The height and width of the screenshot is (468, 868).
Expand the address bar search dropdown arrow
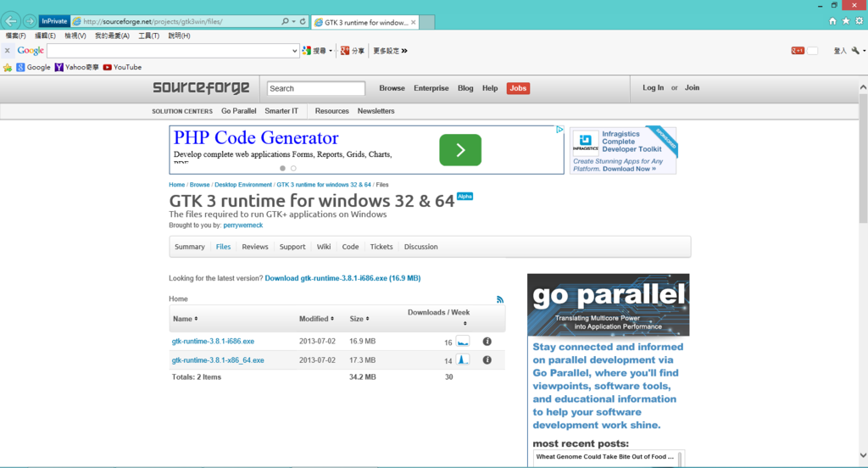pos(293,21)
